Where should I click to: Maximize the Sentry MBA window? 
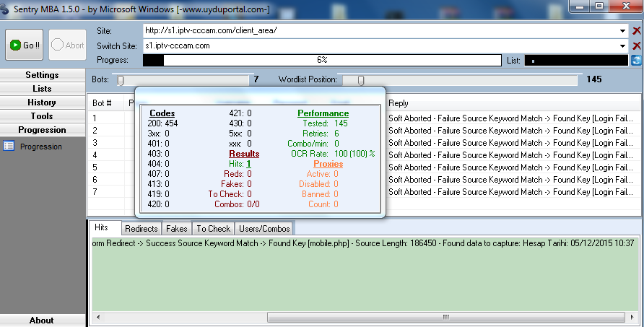[599, 6]
